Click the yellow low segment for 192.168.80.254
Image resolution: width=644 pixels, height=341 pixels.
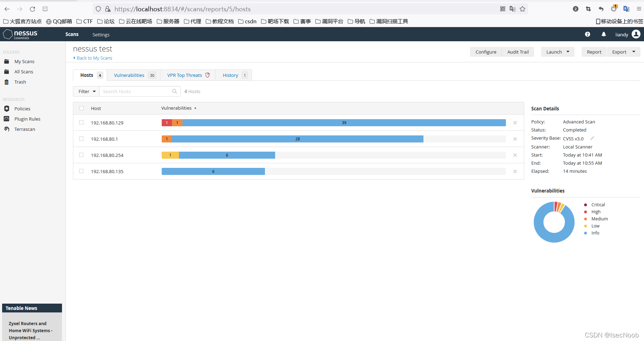click(170, 155)
